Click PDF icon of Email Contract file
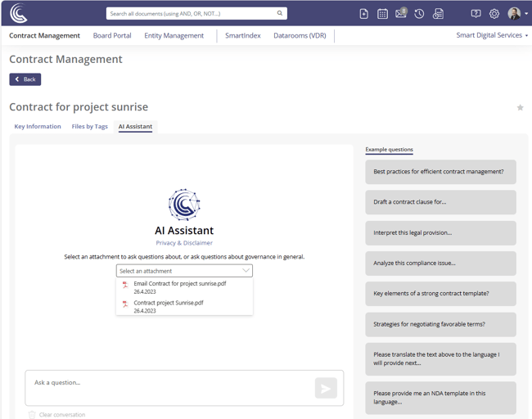This screenshot has height=419, width=532. [125, 285]
